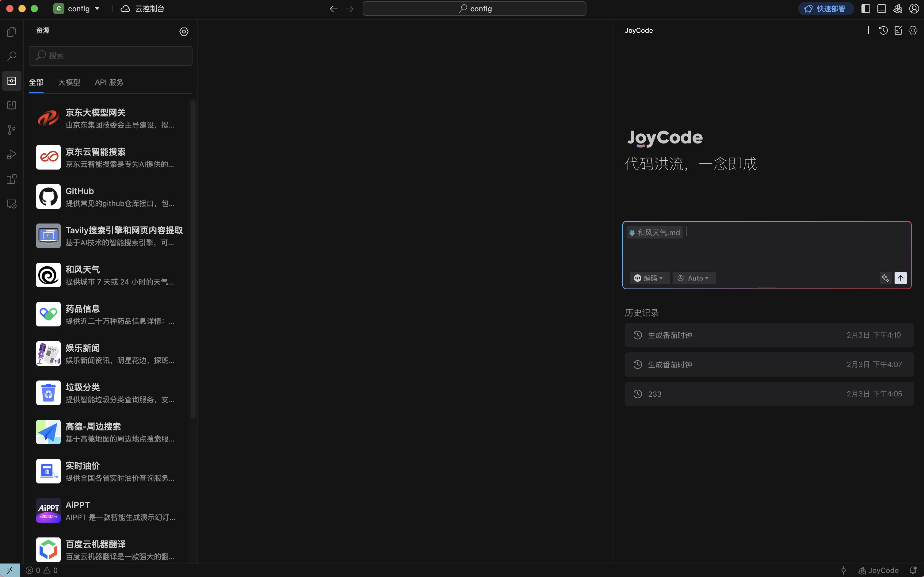This screenshot has width=924, height=577.
Task: Click the 快速部署 button
Action: 826,9
